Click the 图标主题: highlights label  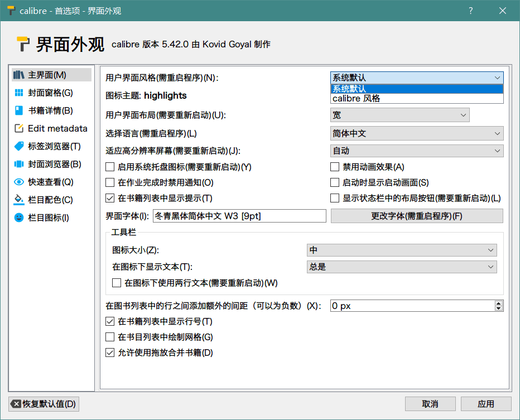pos(146,95)
